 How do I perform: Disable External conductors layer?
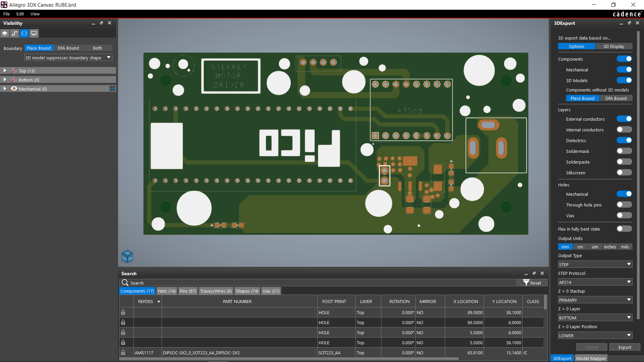(624, 119)
